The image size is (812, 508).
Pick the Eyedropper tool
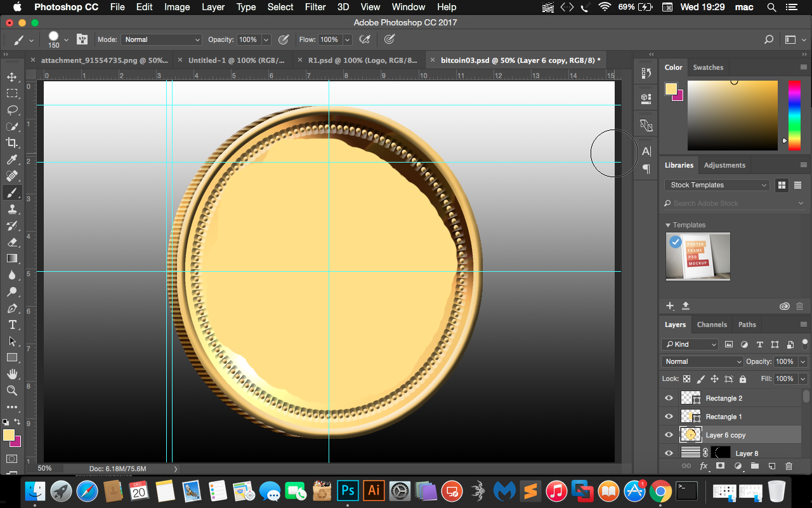11,159
